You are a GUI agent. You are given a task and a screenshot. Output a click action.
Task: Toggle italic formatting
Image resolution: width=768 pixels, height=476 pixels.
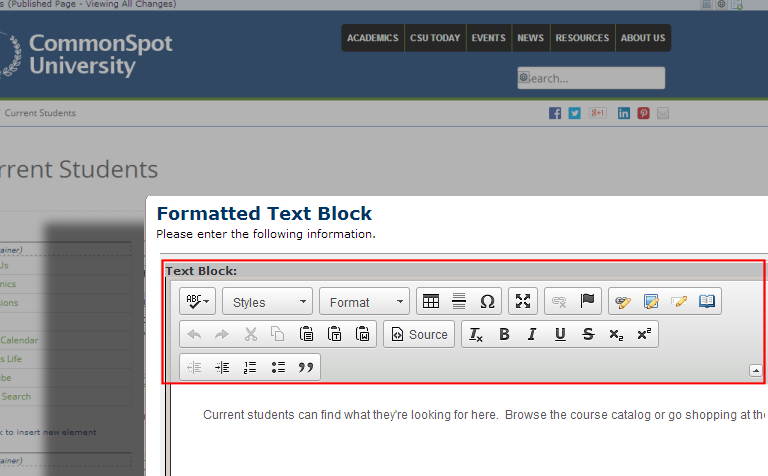click(x=532, y=334)
